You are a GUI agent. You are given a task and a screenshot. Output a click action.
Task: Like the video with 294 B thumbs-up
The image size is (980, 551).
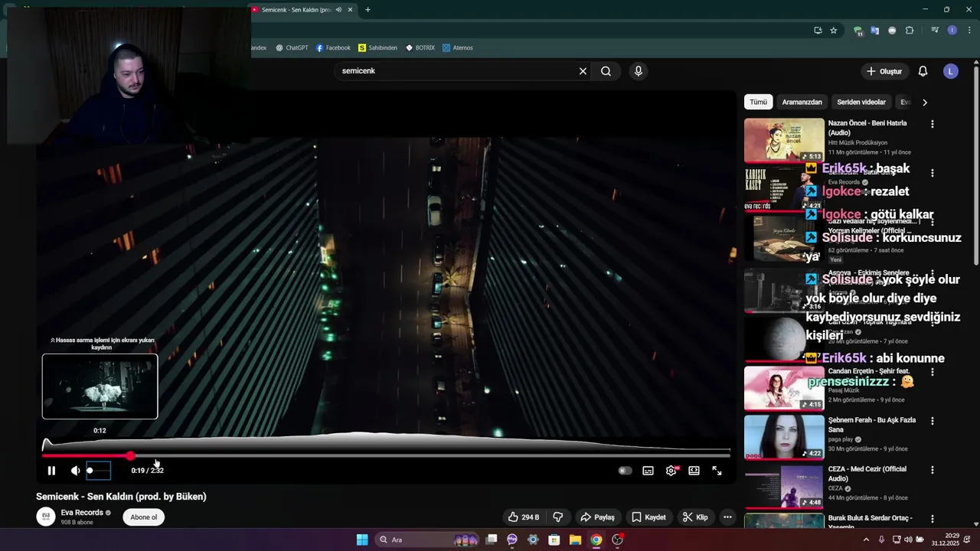click(x=524, y=517)
